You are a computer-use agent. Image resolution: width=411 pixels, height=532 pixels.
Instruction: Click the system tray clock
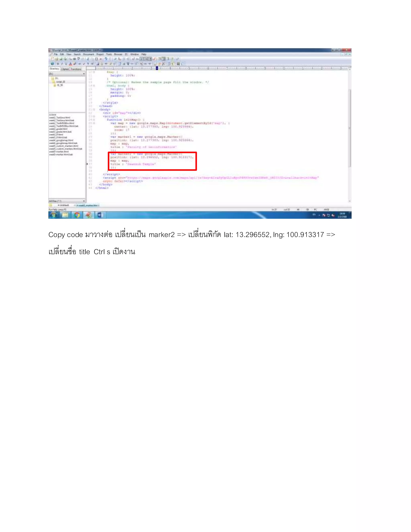342,215
